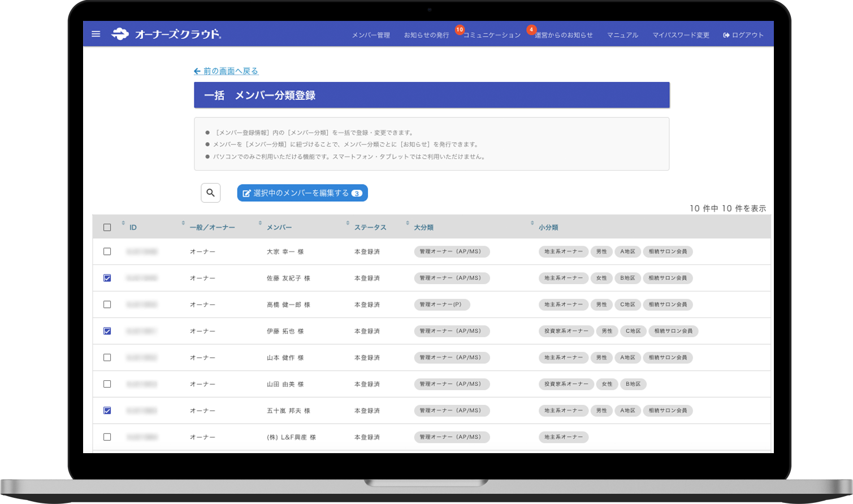Check the checkbox for 山本 健作
The width and height of the screenshot is (853, 504).
coord(107,357)
